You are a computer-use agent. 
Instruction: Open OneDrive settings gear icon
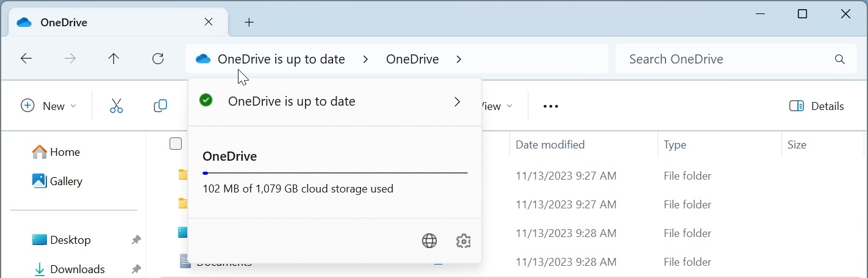point(463,241)
